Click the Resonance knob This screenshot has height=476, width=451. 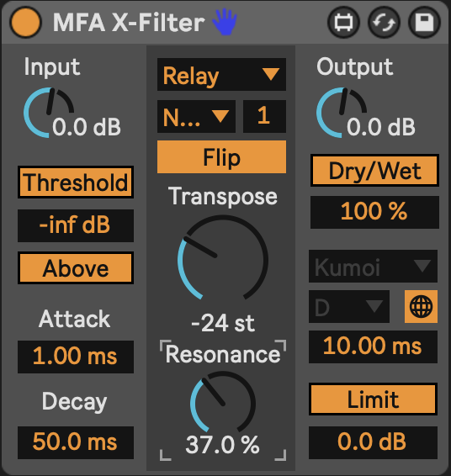(223, 403)
